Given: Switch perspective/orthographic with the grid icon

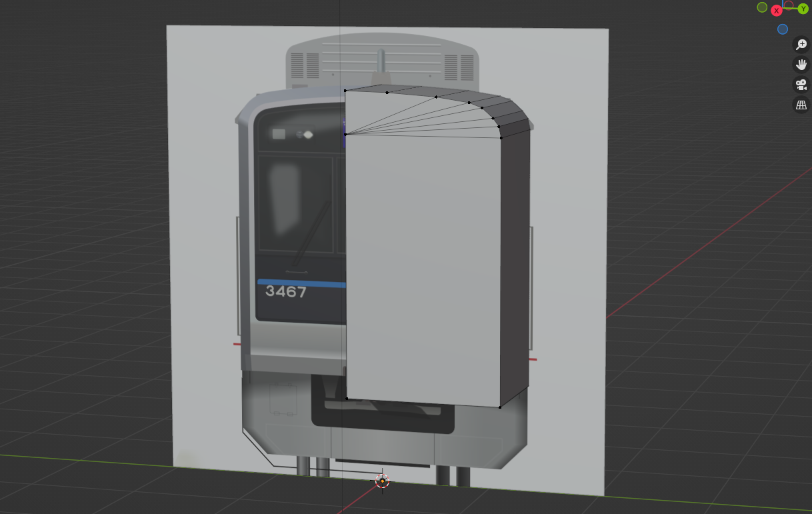Looking at the screenshot, I should [801, 105].
